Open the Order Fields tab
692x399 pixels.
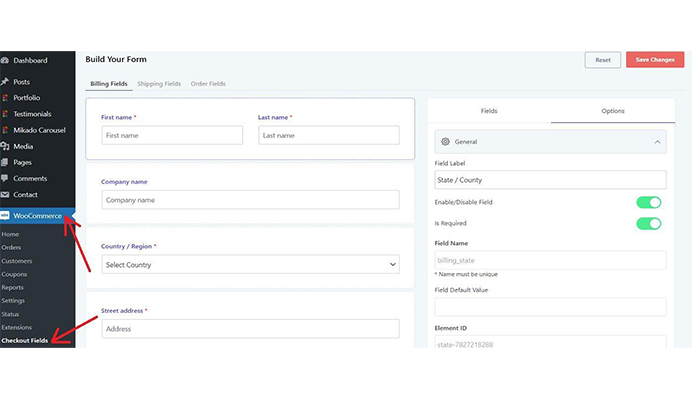coord(208,84)
